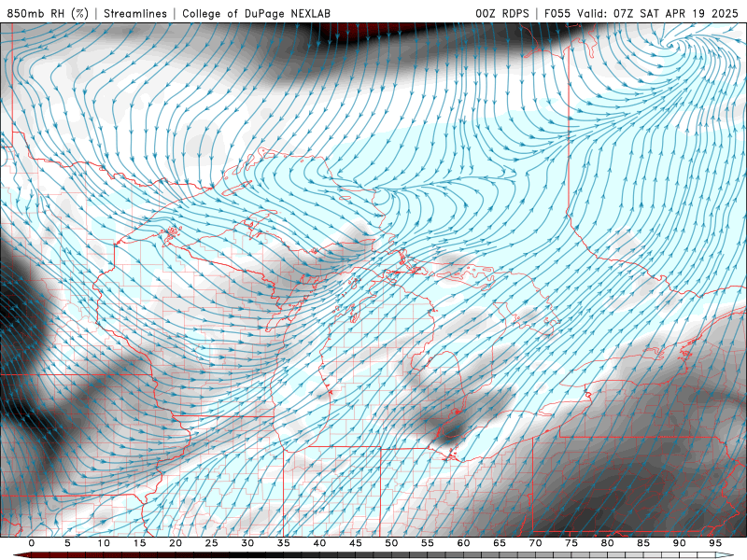Click 'Valid: 07Z SAT APR 19 2025'
Viewport: 747px width, 560px height.
tap(657, 13)
